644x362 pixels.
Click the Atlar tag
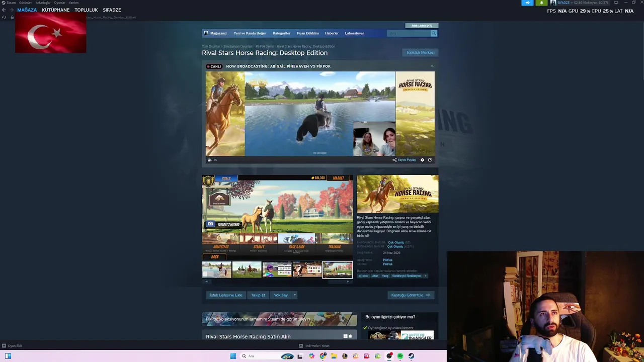[375, 276]
